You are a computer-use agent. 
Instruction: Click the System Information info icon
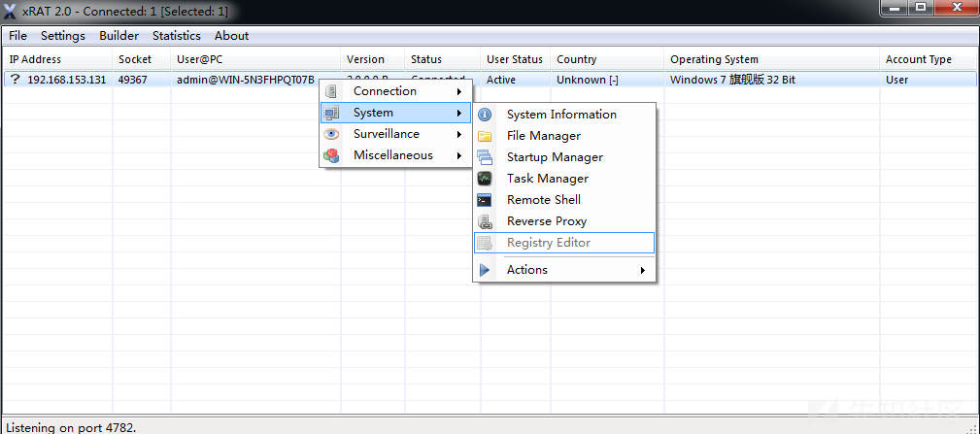(x=485, y=115)
